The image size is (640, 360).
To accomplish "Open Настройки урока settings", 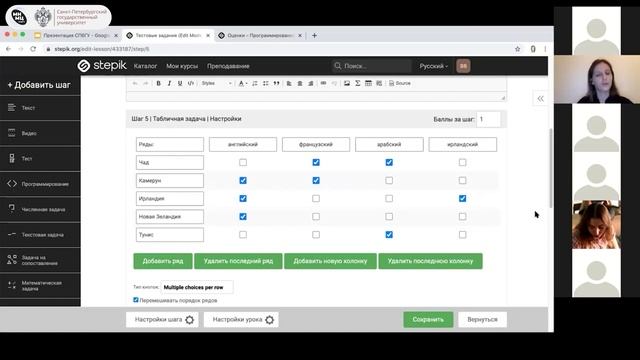I will coord(241,320).
